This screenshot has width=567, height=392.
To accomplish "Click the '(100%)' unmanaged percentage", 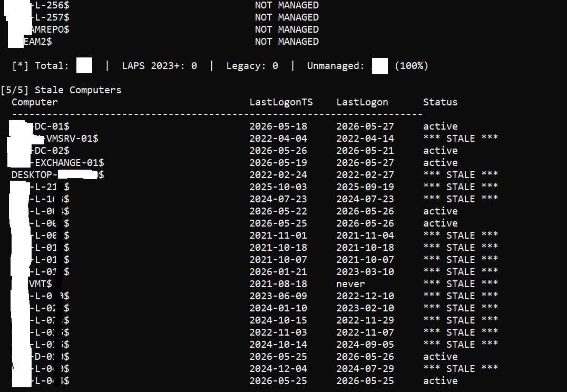I will 412,66.
